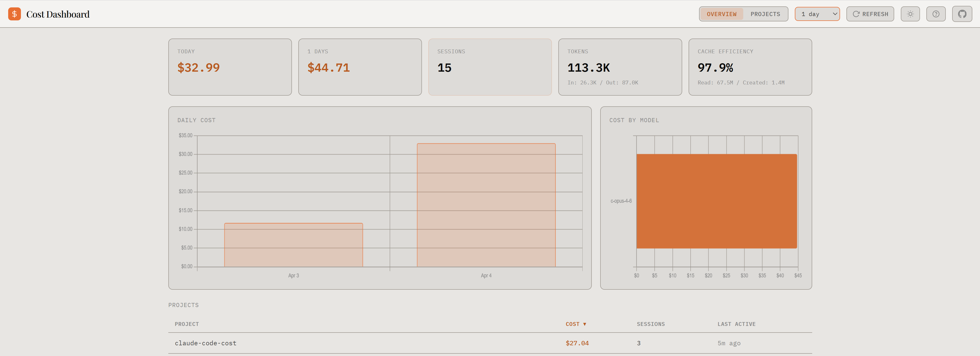Viewport: 980px width, 356px height.
Task: Sort projects by Cost column
Action: (575, 324)
